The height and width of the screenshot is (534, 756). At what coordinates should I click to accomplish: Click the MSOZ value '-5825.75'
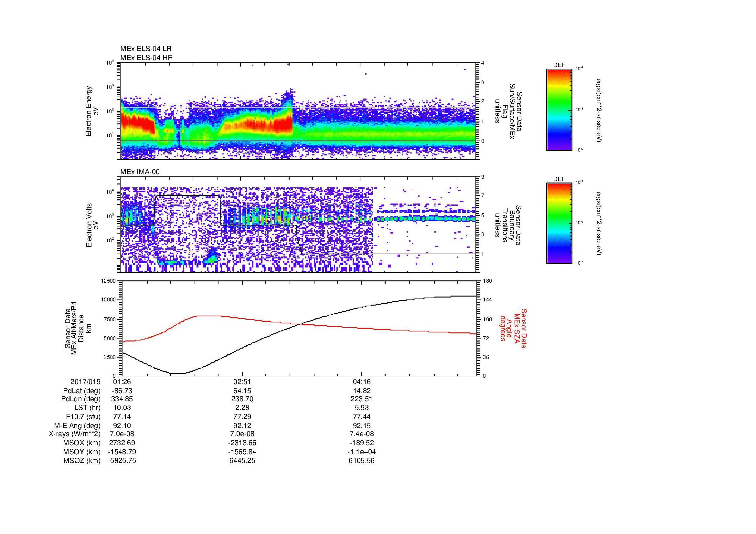click(x=122, y=461)
